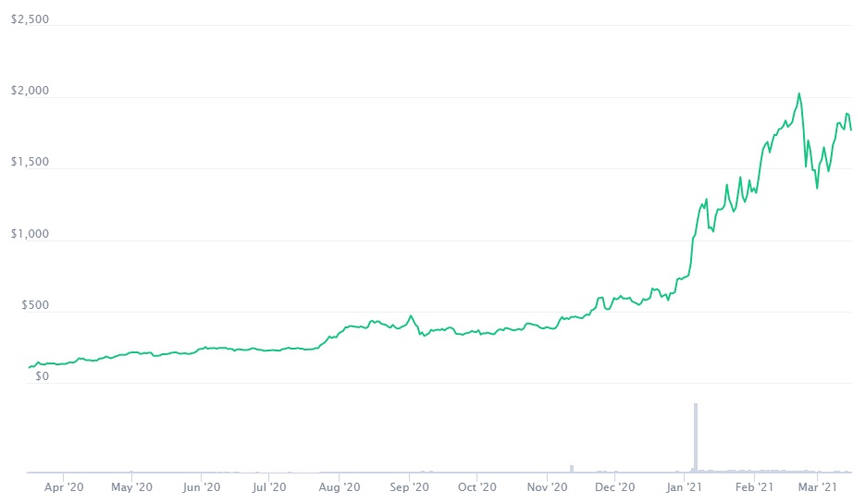Image resolution: width=866 pixels, height=504 pixels.
Task: Select the Dec '20 axis label
Action: pyautogui.click(x=615, y=486)
